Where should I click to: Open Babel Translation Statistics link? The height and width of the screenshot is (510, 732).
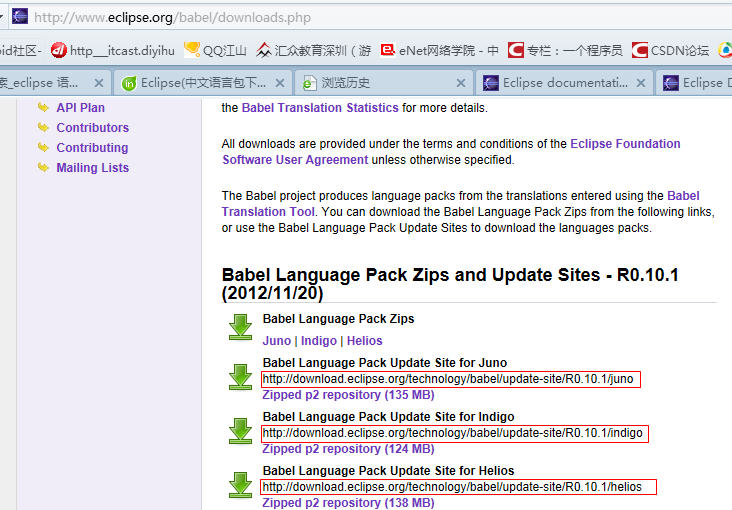pyautogui.click(x=320, y=108)
